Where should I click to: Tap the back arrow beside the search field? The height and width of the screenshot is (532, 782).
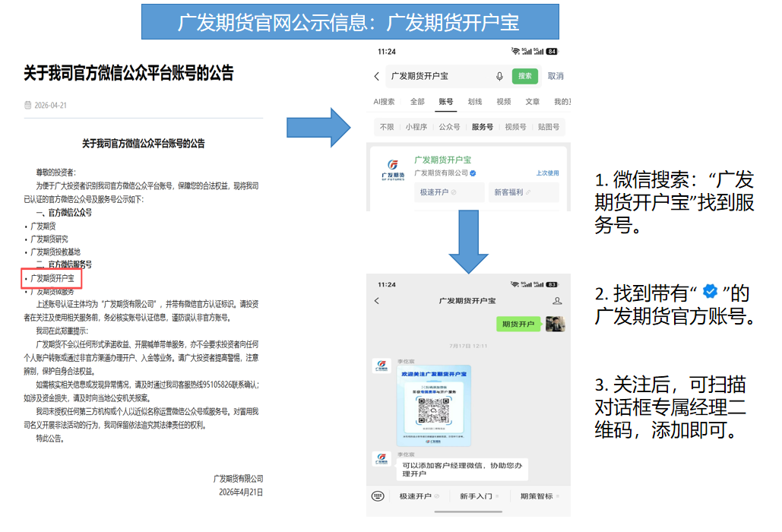coord(376,76)
